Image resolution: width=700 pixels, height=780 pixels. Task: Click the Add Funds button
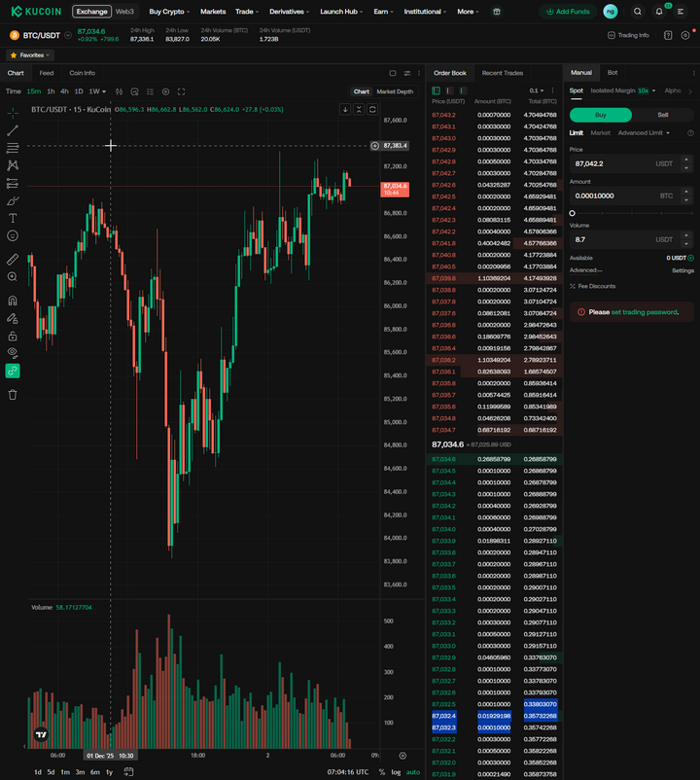click(x=568, y=12)
